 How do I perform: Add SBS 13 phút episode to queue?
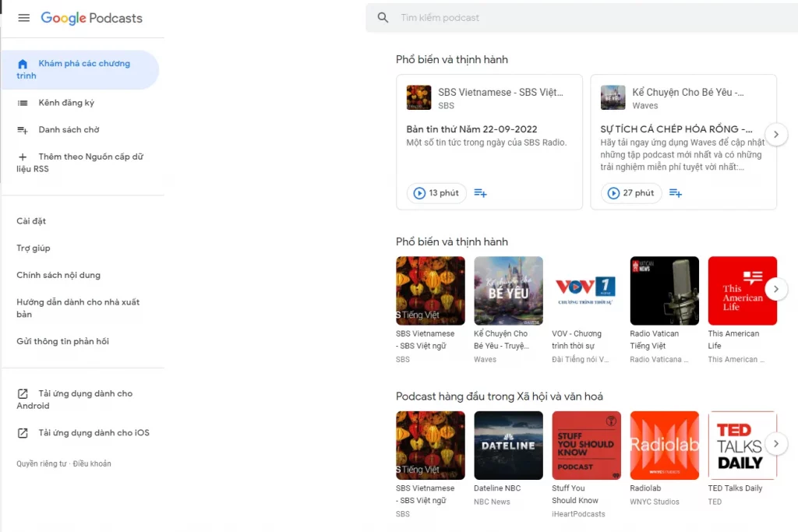[480, 193]
